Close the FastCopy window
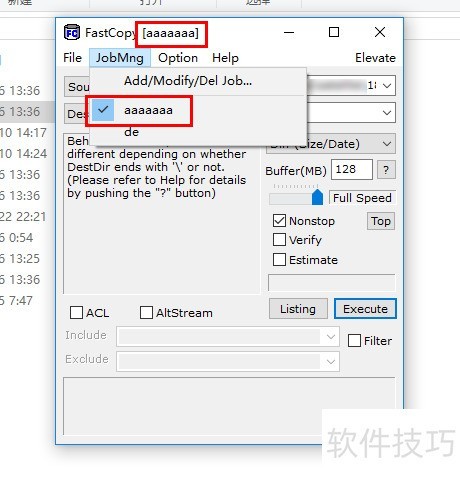The image size is (460, 477). click(380, 32)
